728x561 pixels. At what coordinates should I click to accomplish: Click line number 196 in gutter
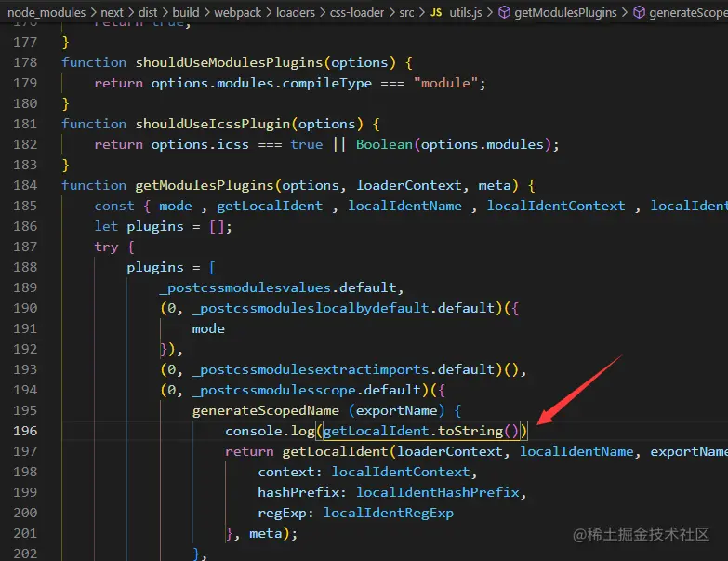25,431
